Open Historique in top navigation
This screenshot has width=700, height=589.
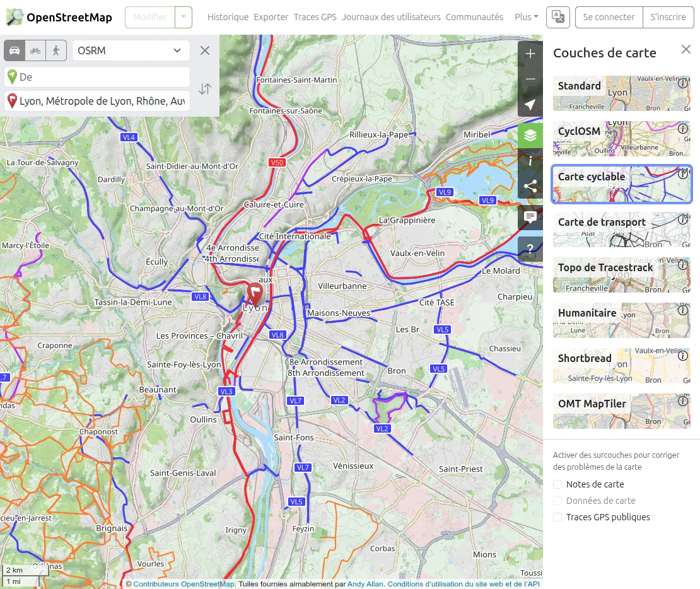(228, 17)
